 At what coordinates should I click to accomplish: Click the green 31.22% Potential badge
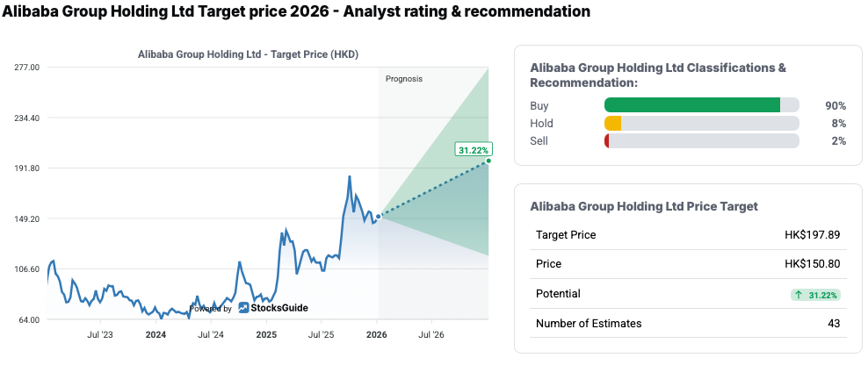tap(815, 295)
